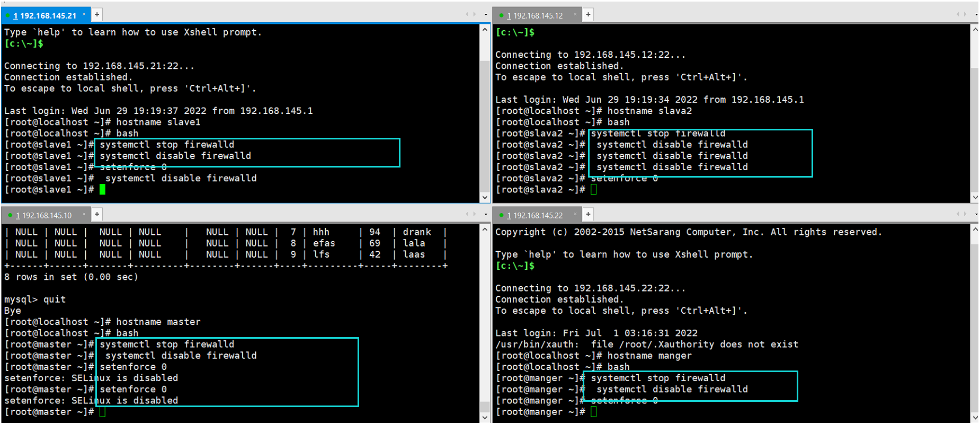Add new tab beside 192.168.145.10
980x423 pixels.
point(97,214)
